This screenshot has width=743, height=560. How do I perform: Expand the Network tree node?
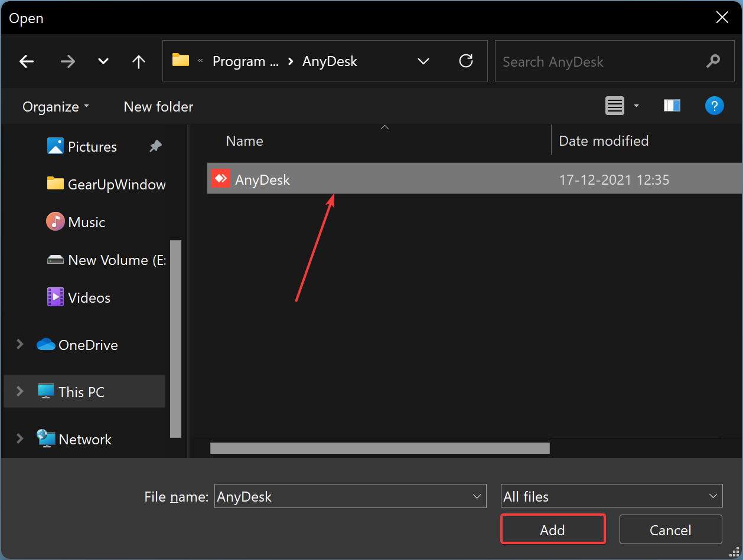coord(19,438)
